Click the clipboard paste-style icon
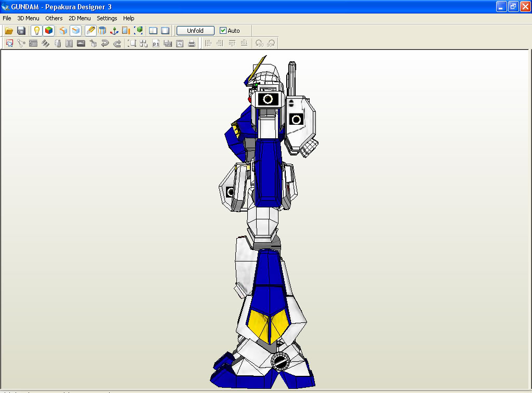The width and height of the screenshot is (532, 393). point(180,44)
